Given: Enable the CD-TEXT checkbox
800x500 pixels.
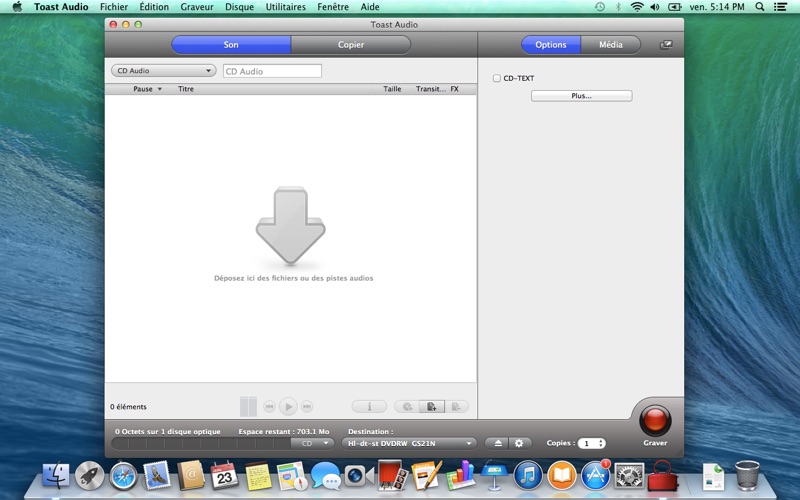Looking at the screenshot, I should point(496,78).
